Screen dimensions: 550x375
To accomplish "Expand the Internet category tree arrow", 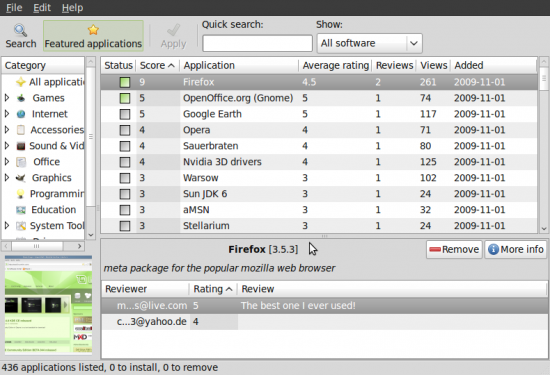I will pos(7,114).
